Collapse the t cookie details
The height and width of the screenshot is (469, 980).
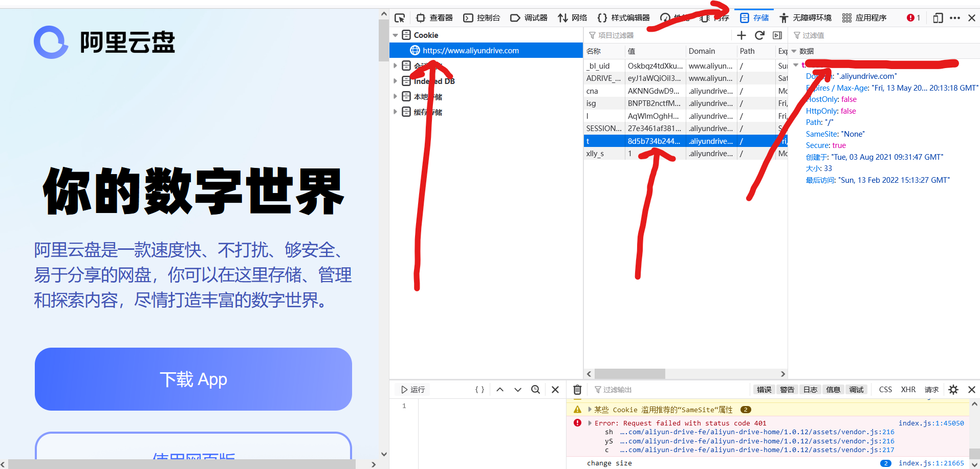(796, 65)
